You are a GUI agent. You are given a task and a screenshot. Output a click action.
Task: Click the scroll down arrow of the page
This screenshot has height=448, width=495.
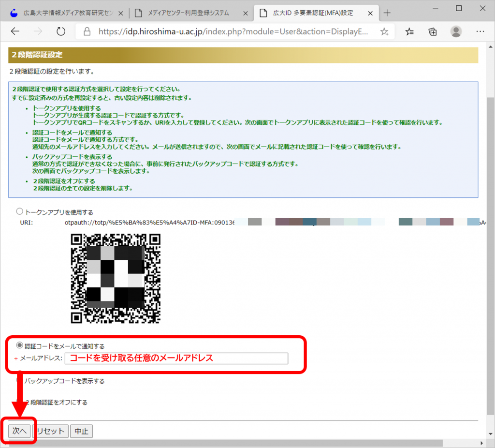[x=490, y=434]
